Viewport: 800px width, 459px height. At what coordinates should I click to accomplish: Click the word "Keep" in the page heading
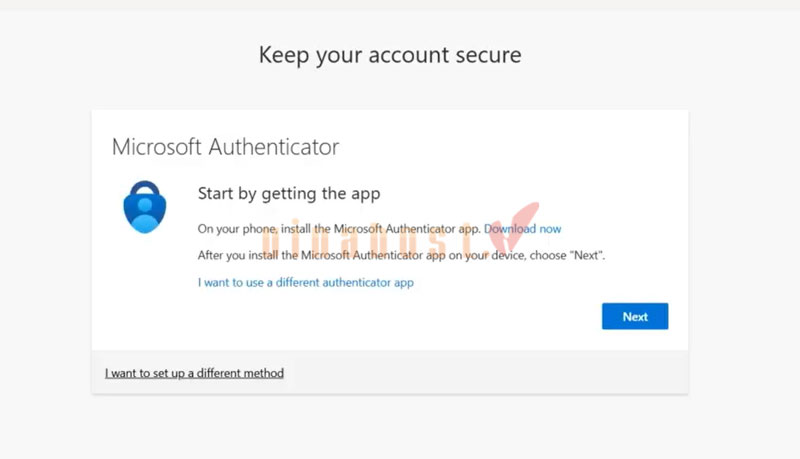[x=284, y=54]
